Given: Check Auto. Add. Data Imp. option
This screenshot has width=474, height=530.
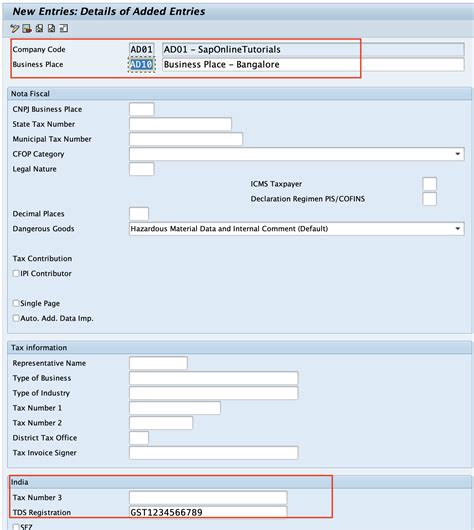Looking at the screenshot, I should point(16,318).
